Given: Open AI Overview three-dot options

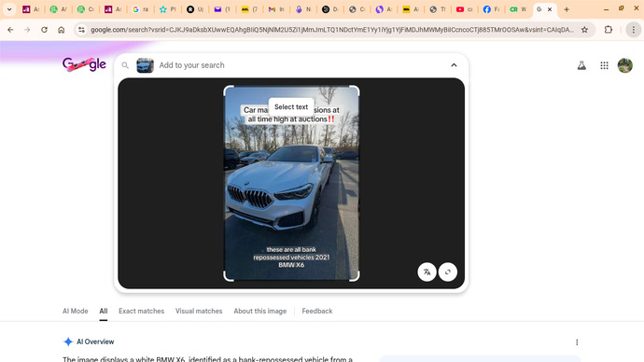Looking at the screenshot, I should point(577,341).
